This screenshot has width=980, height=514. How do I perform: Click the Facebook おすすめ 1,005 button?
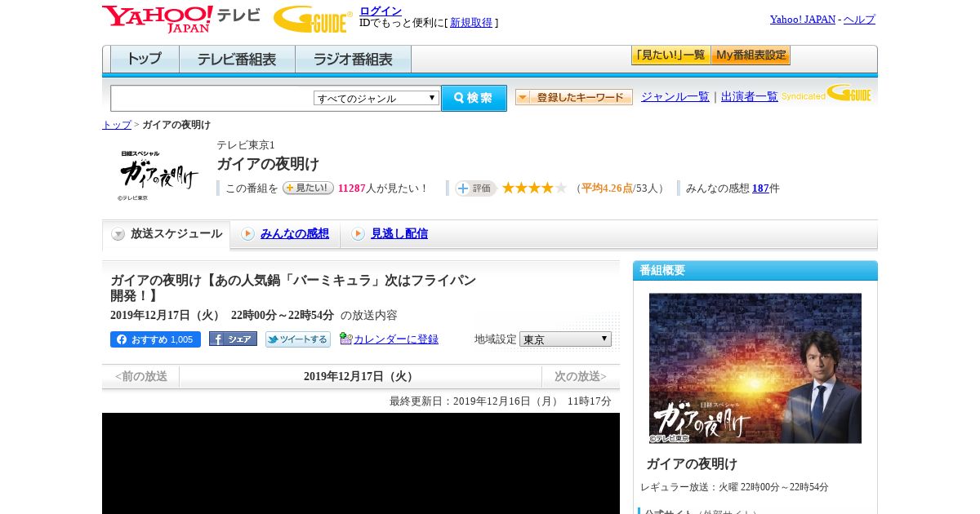pos(155,339)
